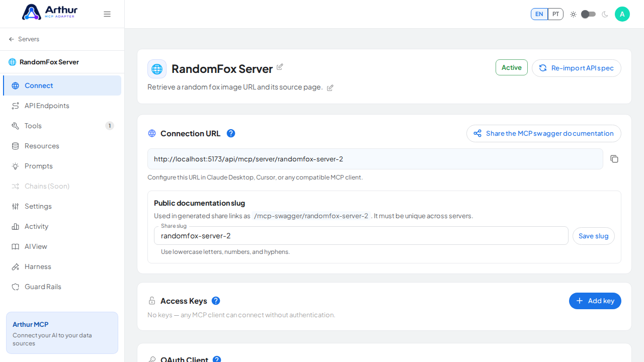Image resolution: width=644 pixels, height=362 pixels.
Task: Open Tools section in sidebar
Action: pyautogui.click(x=62, y=126)
